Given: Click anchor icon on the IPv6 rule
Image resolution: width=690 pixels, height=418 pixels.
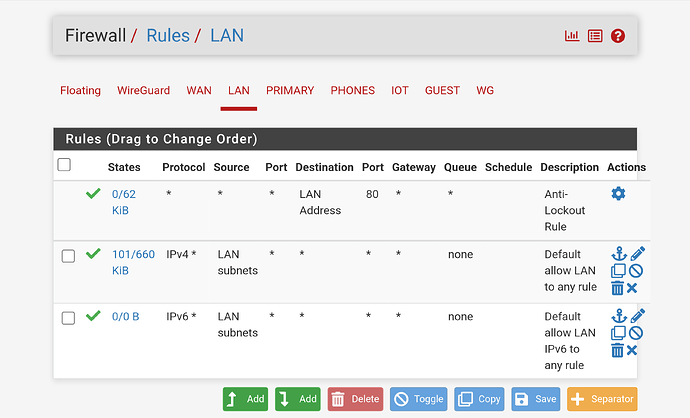Looking at the screenshot, I should (618, 316).
